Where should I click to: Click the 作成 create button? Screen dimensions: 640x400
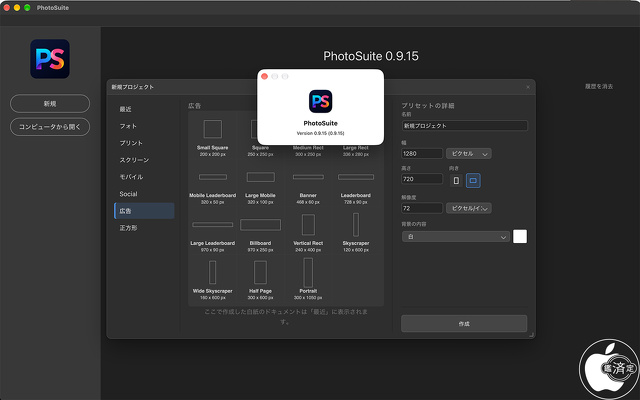coord(464,324)
